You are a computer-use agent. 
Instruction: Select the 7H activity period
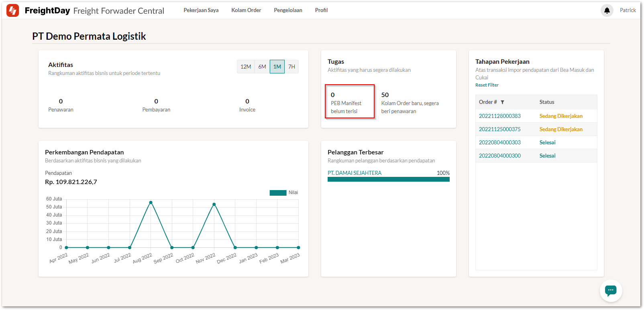pyautogui.click(x=291, y=67)
